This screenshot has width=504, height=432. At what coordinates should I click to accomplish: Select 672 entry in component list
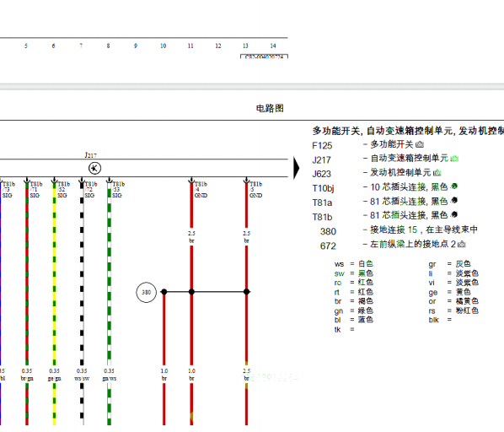coord(328,246)
